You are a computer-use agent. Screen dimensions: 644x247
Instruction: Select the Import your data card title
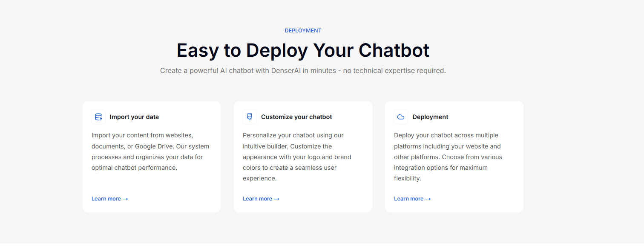click(x=134, y=116)
